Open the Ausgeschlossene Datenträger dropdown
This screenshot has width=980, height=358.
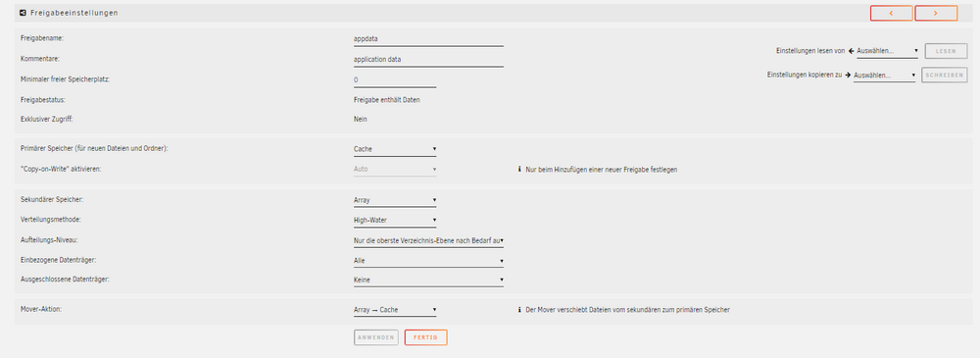pos(429,280)
